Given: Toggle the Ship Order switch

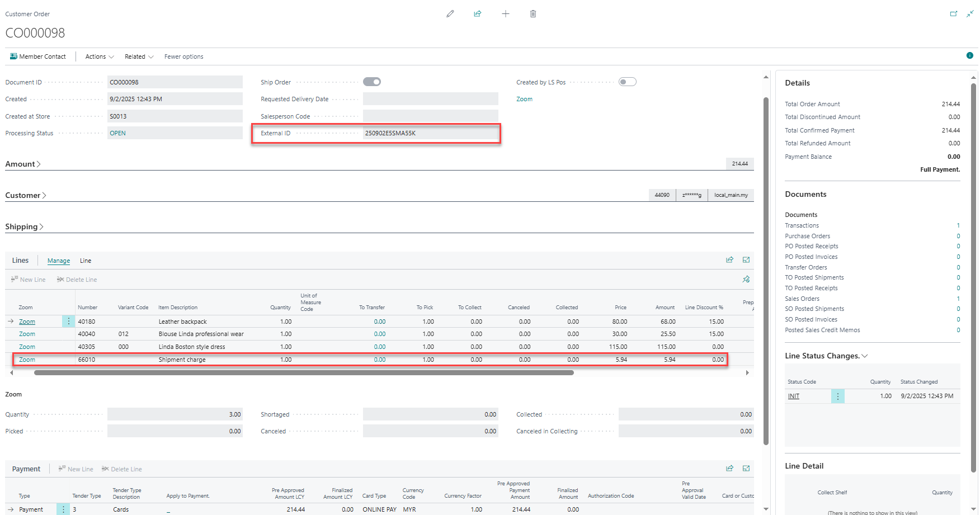Looking at the screenshot, I should (372, 82).
